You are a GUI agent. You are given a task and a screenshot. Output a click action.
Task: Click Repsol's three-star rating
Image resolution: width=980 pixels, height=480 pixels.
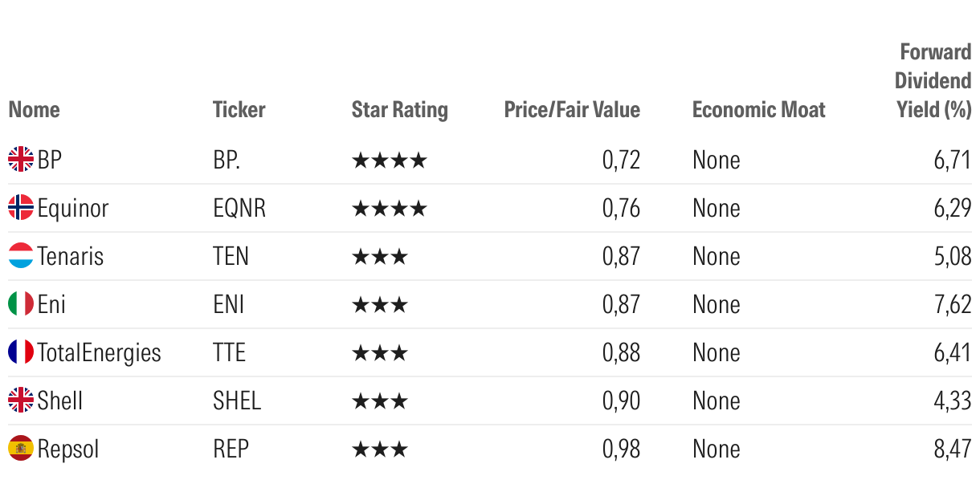point(380,449)
